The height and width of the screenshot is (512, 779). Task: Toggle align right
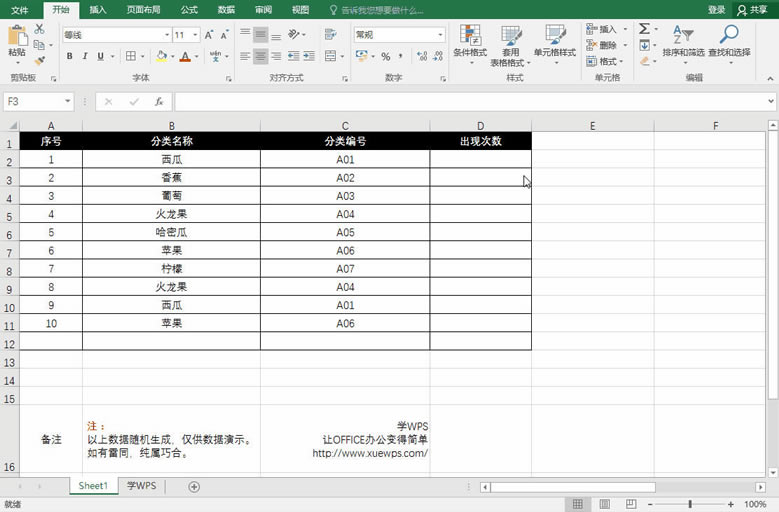point(276,56)
